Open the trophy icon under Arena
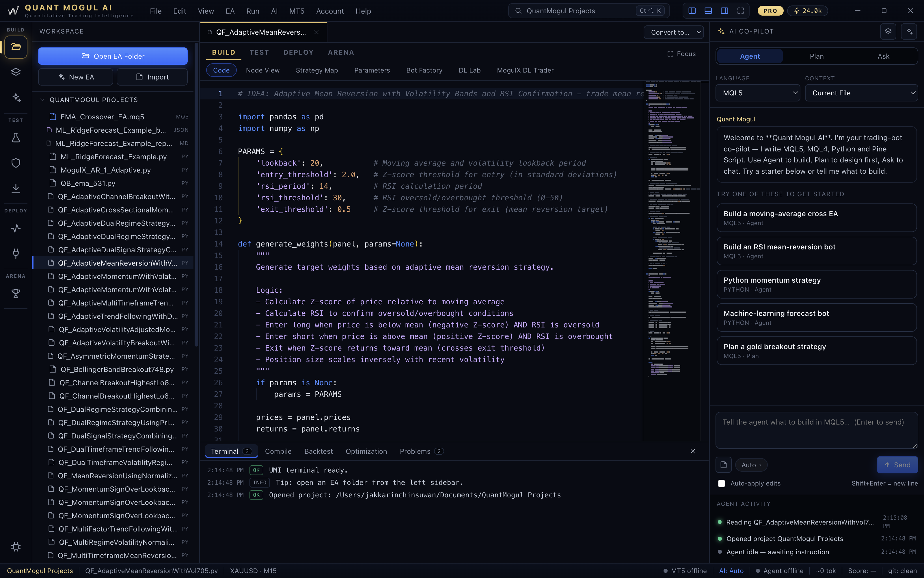The width and height of the screenshot is (924, 578). [16, 294]
